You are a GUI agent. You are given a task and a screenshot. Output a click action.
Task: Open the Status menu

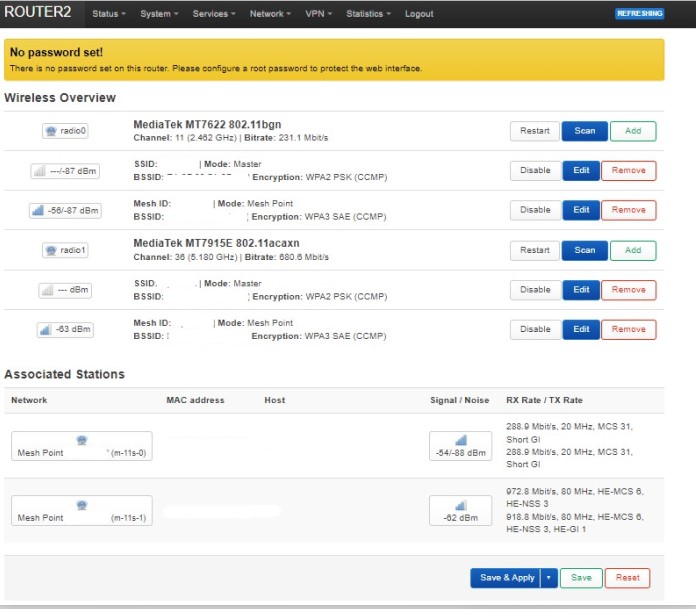(108, 14)
